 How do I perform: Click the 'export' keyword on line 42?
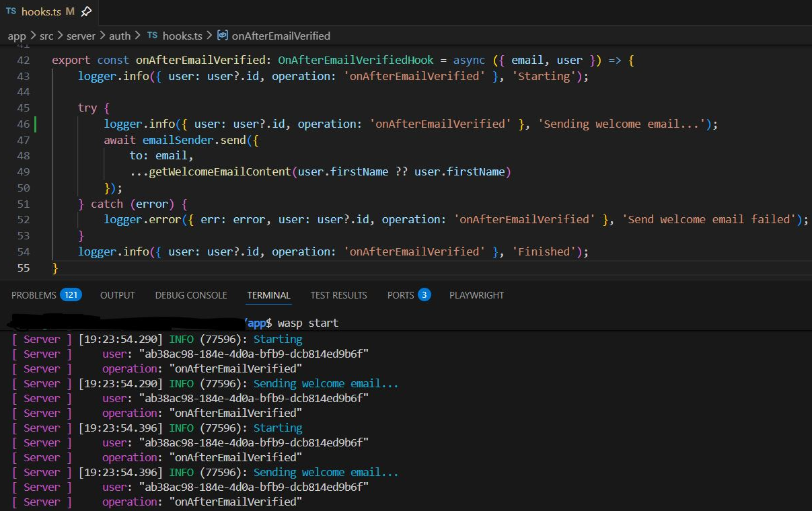click(x=71, y=60)
